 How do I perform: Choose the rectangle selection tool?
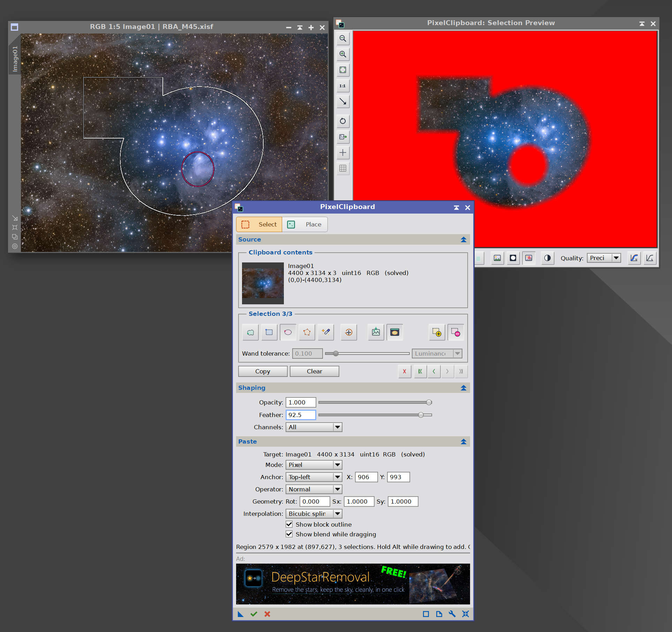click(x=269, y=332)
